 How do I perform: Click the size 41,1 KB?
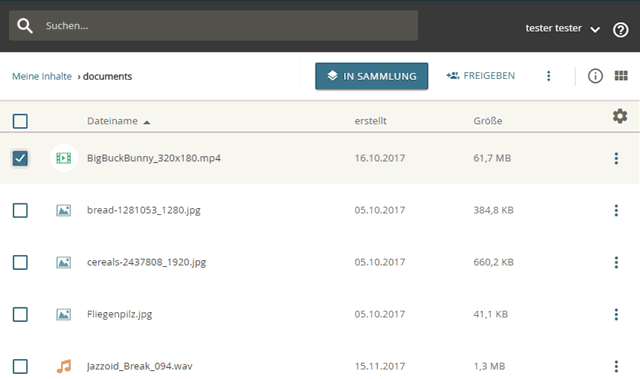click(x=490, y=315)
